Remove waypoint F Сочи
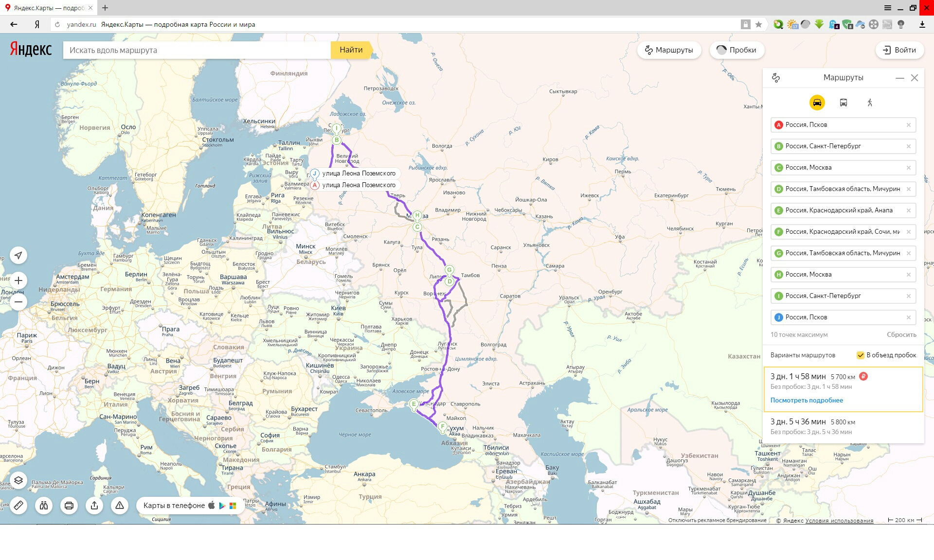Image resolution: width=934 pixels, height=560 pixels. (908, 232)
